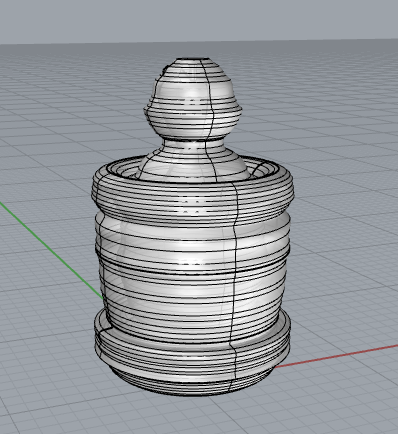Click empty grid plane in front of the model
The image size is (398, 434).
[199, 417]
